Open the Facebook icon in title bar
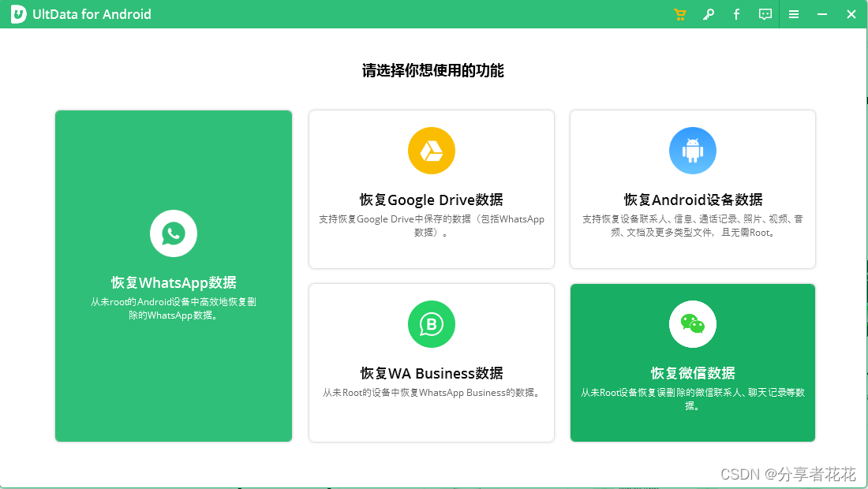 (736, 14)
